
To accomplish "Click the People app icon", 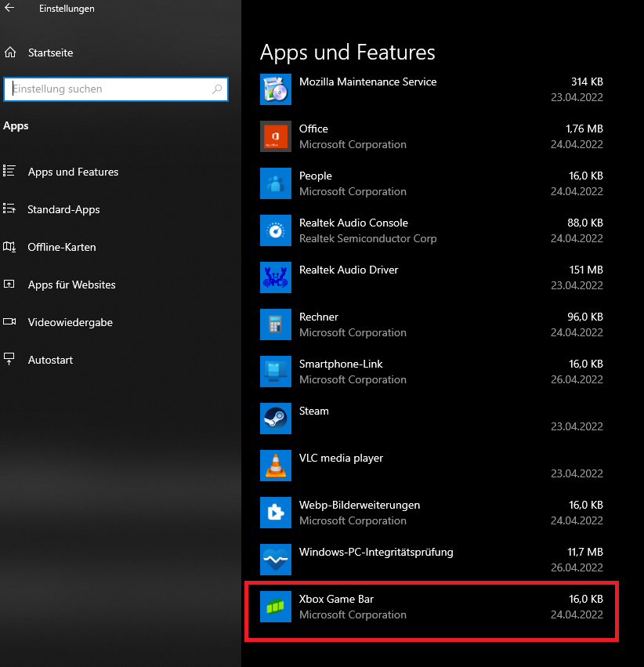I will pos(276,183).
